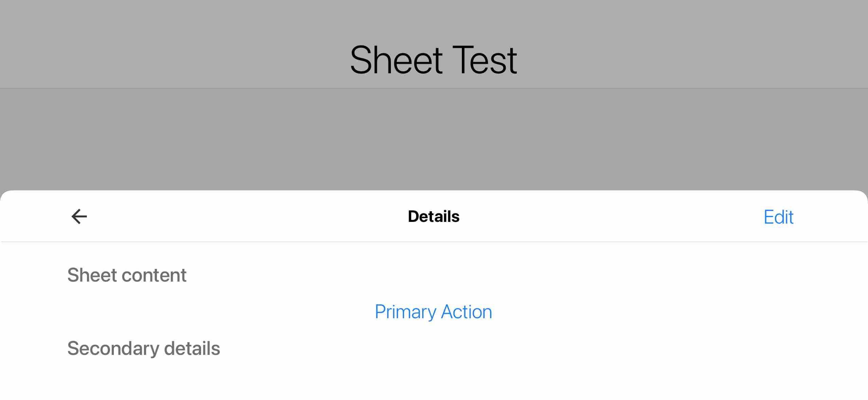Tap the Sheet content label
The height and width of the screenshot is (400, 868).
[127, 274]
